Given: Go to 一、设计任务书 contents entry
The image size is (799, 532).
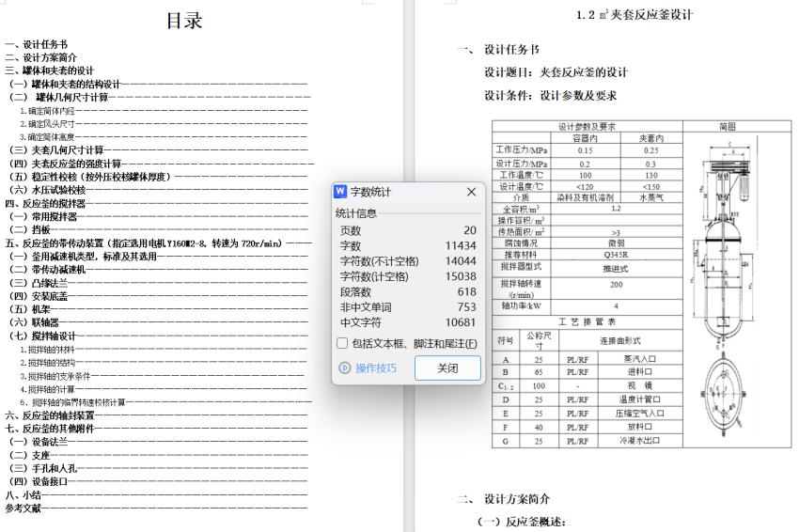Looking at the screenshot, I should [36, 44].
